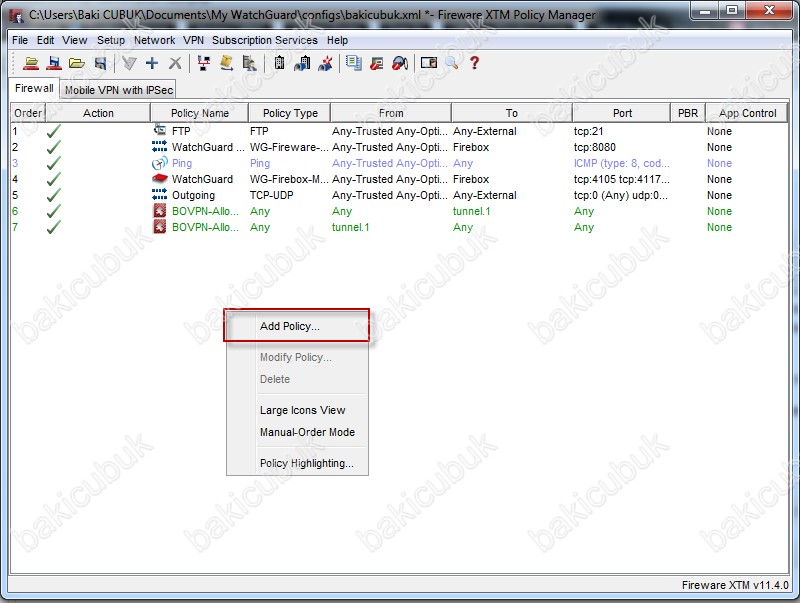Click the To column header
Viewport: 800px width, 603px height.
[512, 113]
